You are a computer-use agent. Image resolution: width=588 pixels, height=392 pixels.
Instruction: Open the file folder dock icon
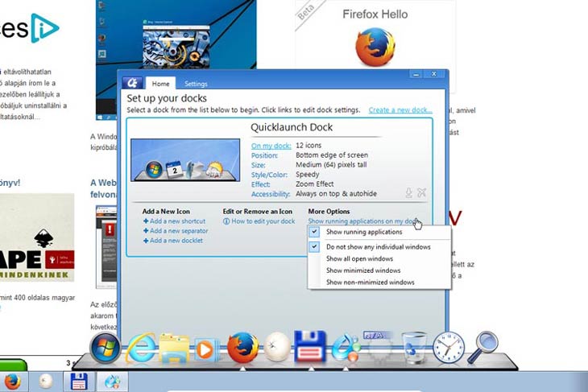click(x=173, y=349)
